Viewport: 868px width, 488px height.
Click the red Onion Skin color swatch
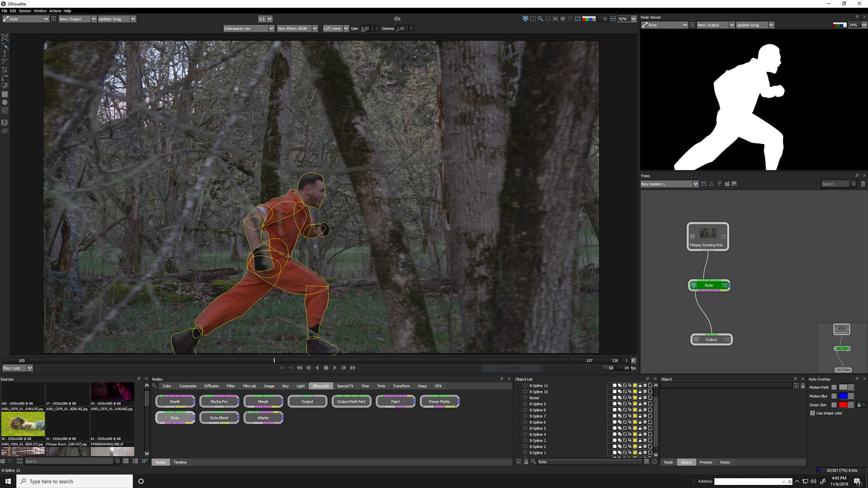[x=843, y=405]
